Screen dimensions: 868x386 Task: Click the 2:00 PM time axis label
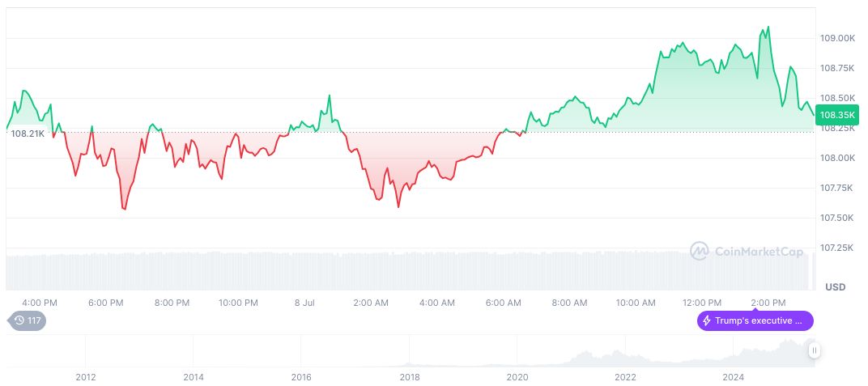pos(768,303)
